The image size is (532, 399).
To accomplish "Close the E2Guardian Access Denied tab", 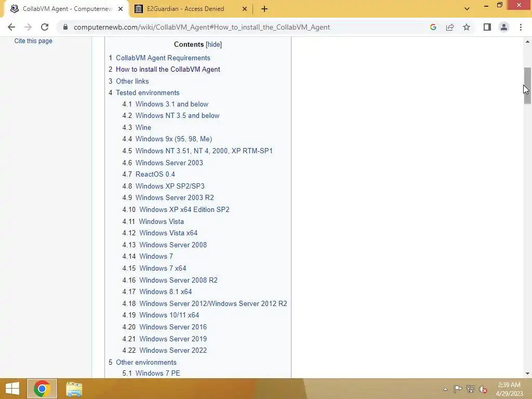I will [245, 9].
